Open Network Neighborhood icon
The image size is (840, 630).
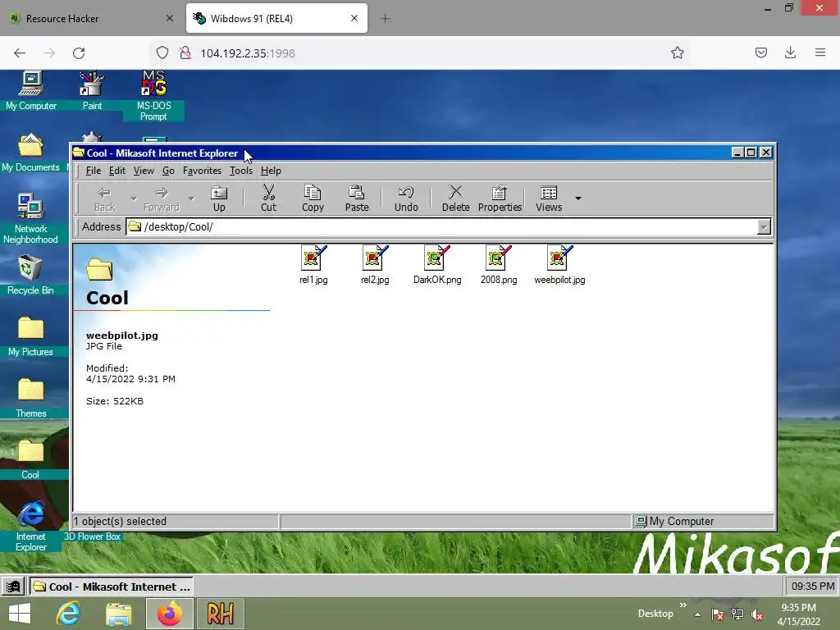point(30,218)
